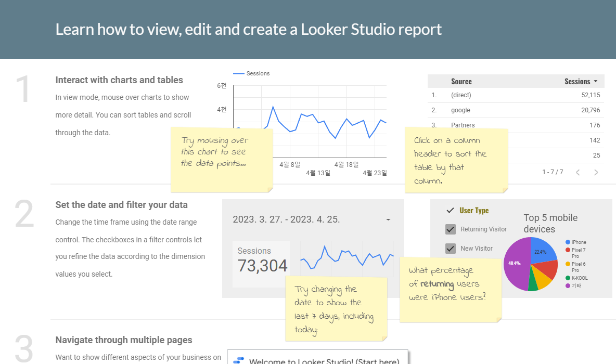Image resolution: width=616 pixels, height=364 pixels.
Task: Click the Sessions 73,304 scorecard
Action: coord(262,264)
